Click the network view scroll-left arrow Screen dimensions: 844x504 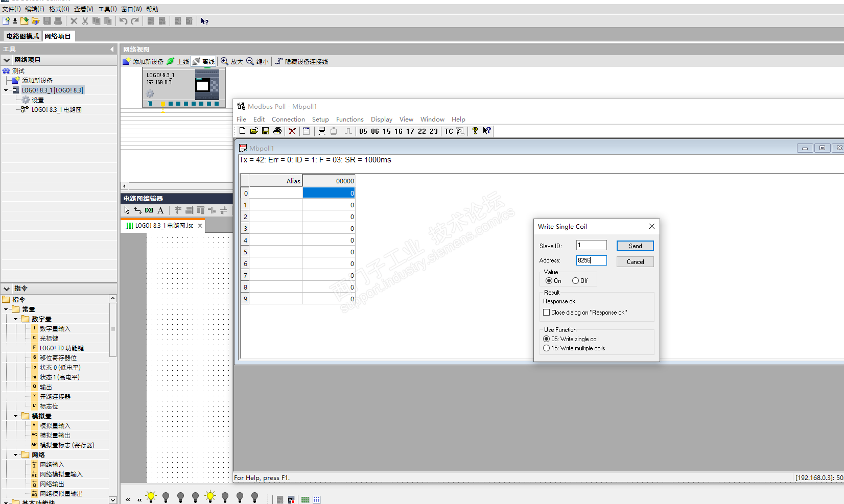tap(124, 186)
